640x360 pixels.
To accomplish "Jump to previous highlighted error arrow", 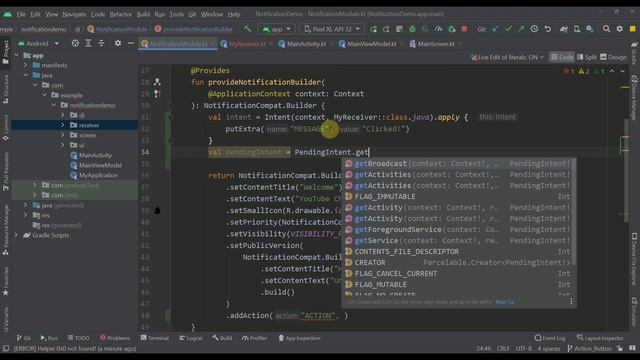I will (x=612, y=71).
